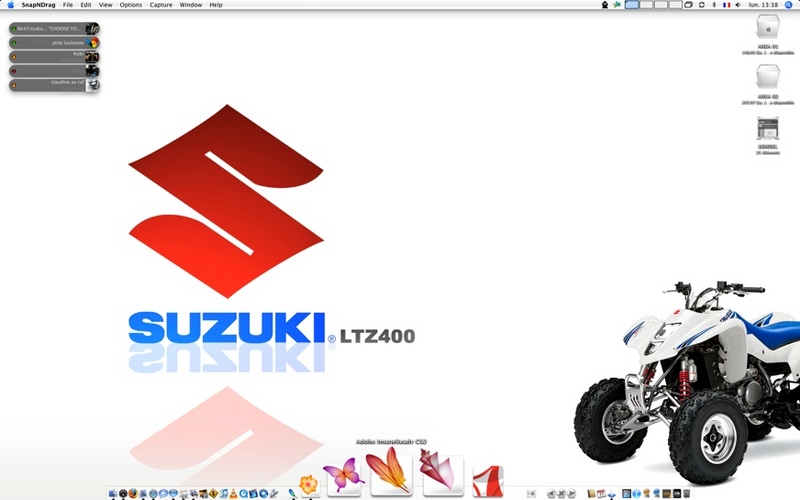Viewport: 800px width, 500px height.
Task: Open the blue pen icon in dock
Action: (x=292, y=493)
